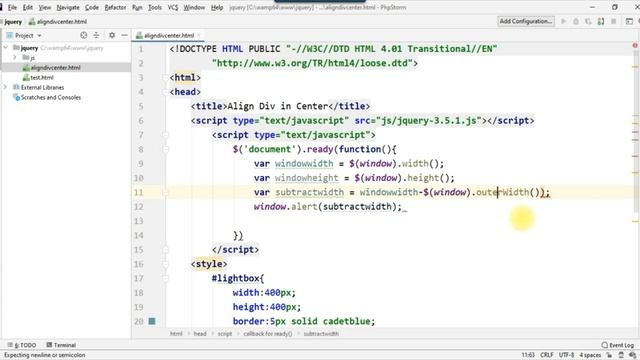
Task: Open the Event Log panel
Action: tap(618, 345)
